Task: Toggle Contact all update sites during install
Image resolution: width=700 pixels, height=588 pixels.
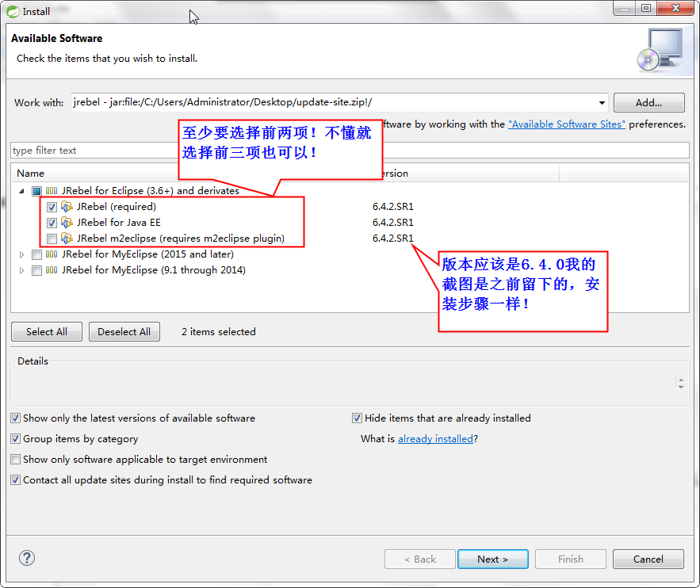Action: tap(16, 480)
